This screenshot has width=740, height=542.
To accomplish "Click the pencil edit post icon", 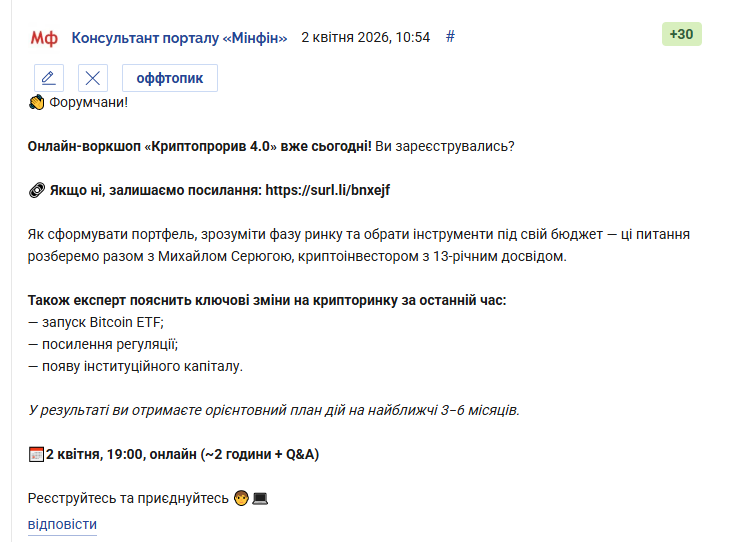I will [49, 78].
